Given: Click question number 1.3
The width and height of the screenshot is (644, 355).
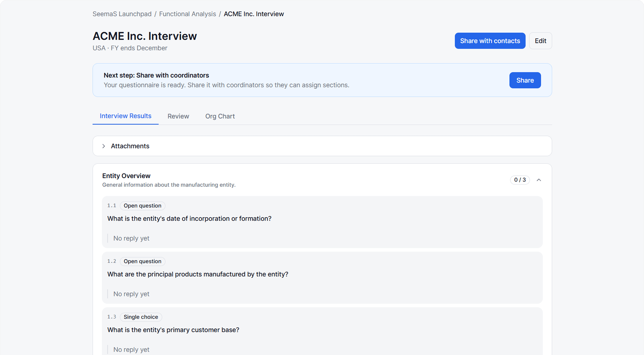Looking at the screenshot, I should coord(112,317).
